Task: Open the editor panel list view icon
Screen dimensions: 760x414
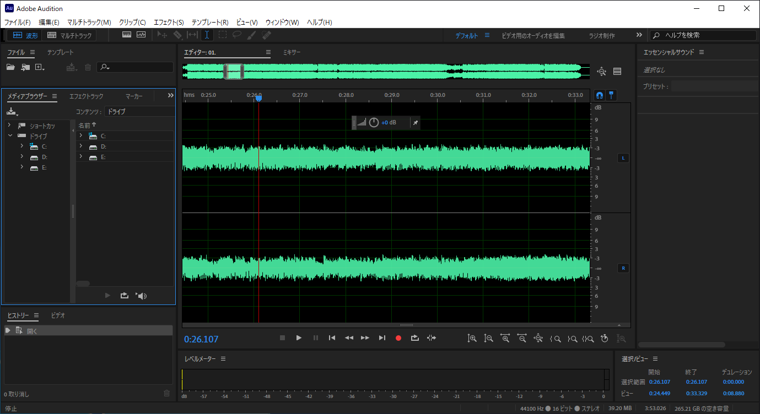Action: 617,72
